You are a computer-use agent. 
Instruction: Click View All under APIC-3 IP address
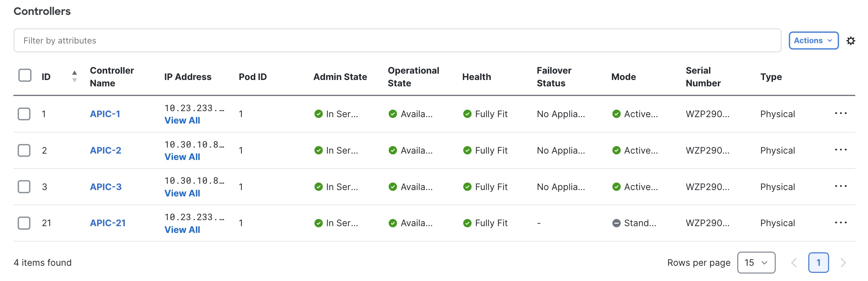click(182, 193)
